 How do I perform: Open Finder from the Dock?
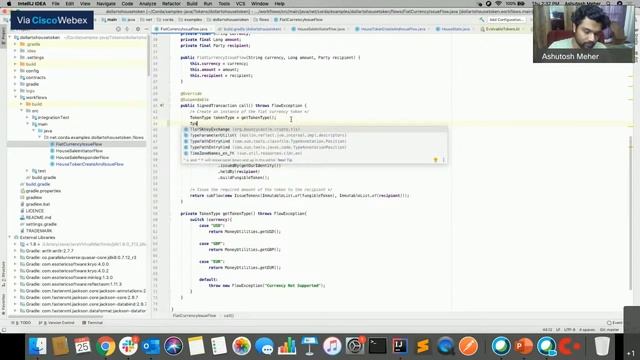coord(38,346)
